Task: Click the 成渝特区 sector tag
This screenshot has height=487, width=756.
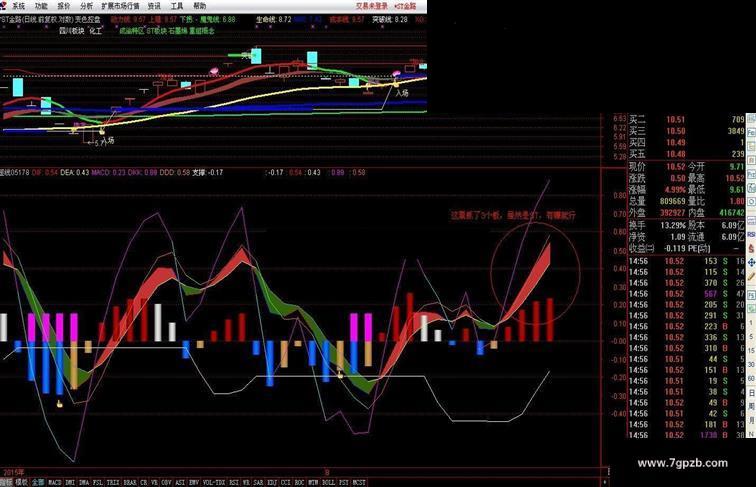Action: coord(132,30)
